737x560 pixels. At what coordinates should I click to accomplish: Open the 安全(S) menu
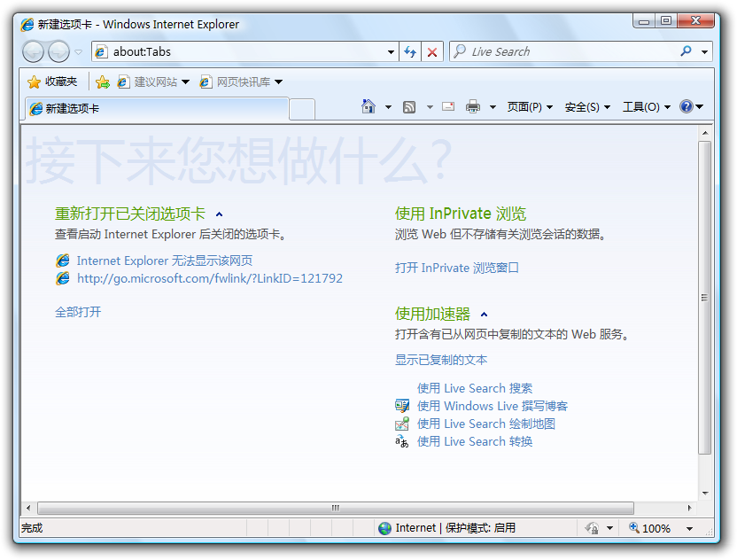(x=587, y=107)
